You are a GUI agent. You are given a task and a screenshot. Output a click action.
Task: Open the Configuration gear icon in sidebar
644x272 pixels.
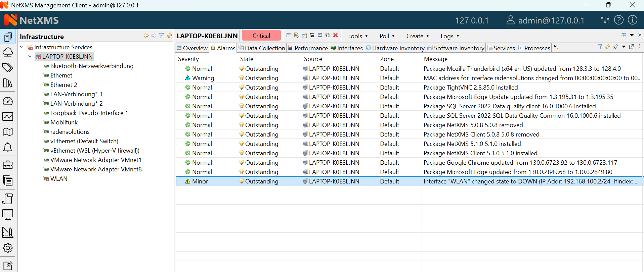[x=8, y=248]
